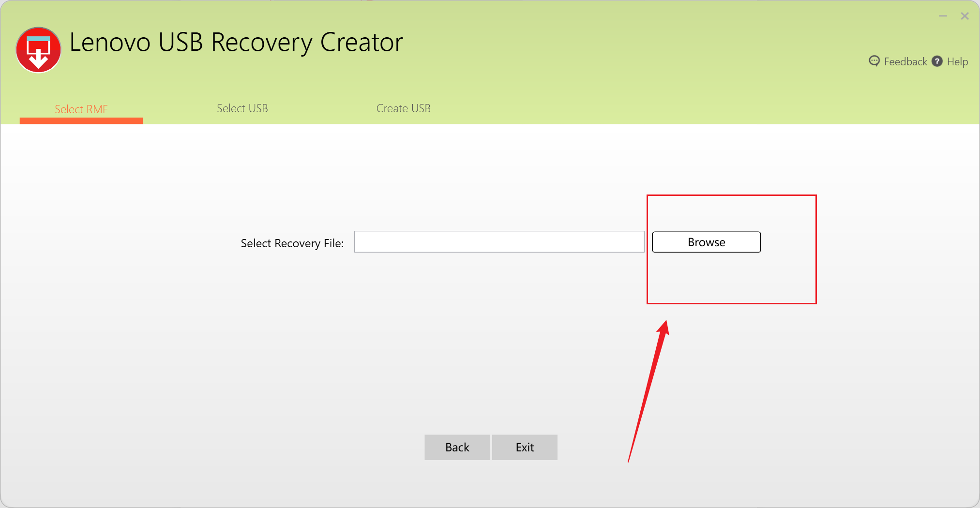Screen dimensions: 980x508
Task: Click the Help question mark icon
Action: tap(937, 61)
